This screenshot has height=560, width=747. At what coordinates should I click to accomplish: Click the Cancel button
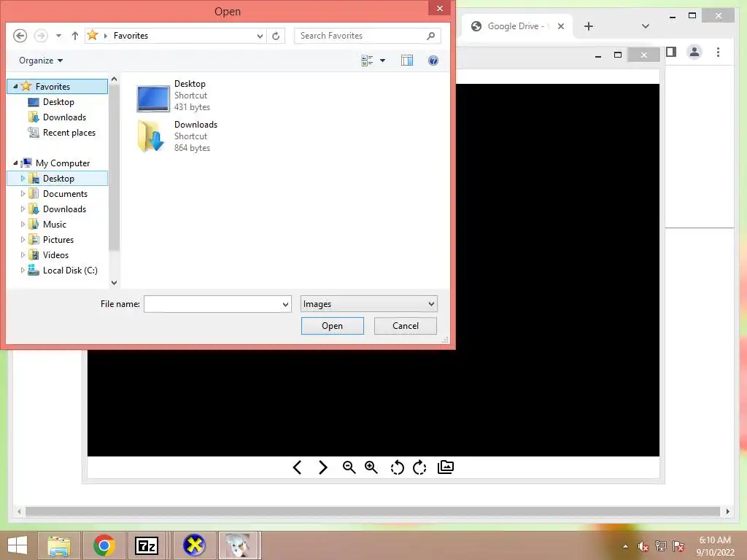tap(406, 326)
